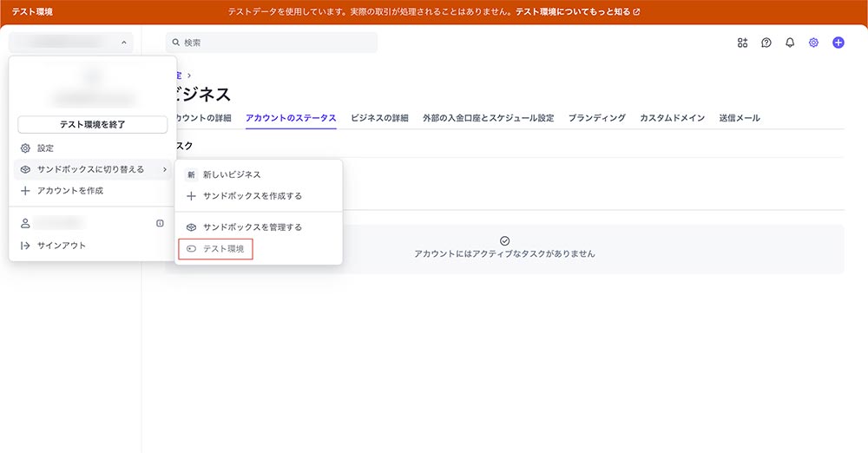Click toggle icon beside テスト環境 in submenu
The image size is (868, 453).
click(x=191, y=249)
